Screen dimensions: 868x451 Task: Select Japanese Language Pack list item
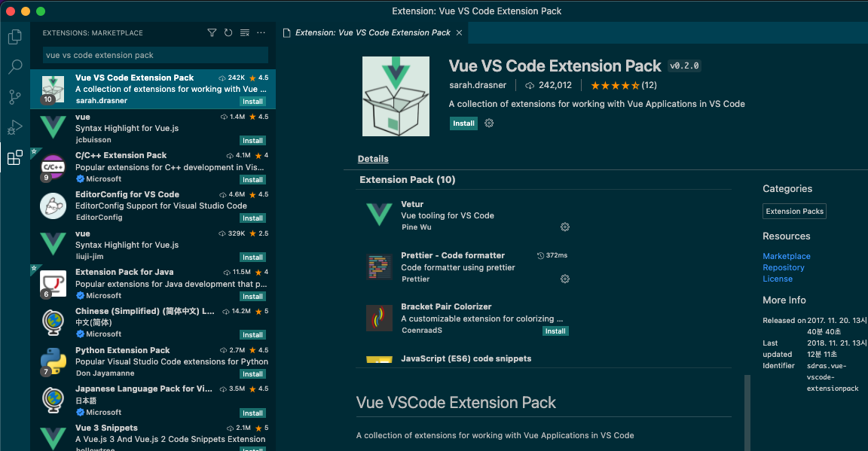[153, 401]
